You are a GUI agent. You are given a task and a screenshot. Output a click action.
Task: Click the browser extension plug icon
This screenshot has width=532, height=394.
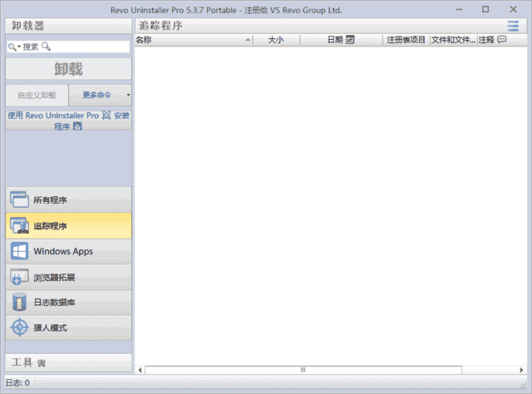point(19,278)
